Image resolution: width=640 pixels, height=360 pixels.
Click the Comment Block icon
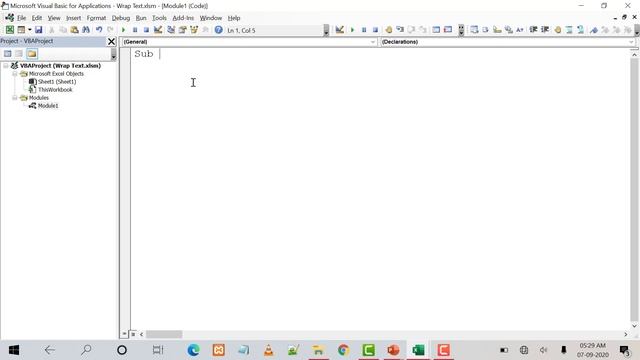pyautogui.click(x=569, y=30)
